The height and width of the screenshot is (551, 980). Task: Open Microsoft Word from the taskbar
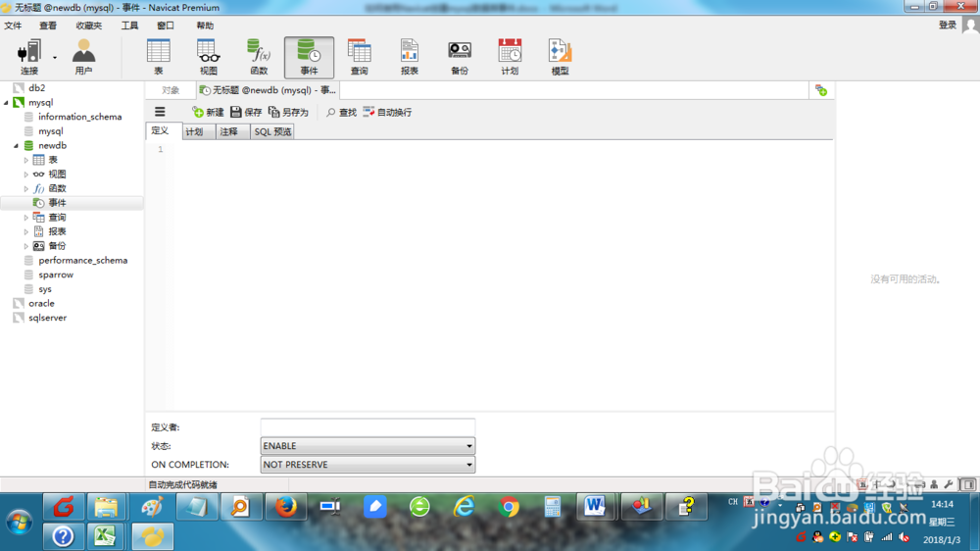[x=595, y=507]
